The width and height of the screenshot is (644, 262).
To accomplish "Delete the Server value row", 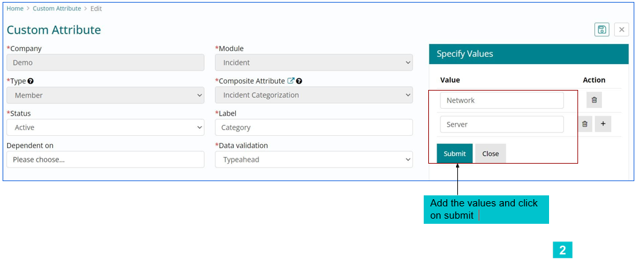I will click(x=585, y=124).
